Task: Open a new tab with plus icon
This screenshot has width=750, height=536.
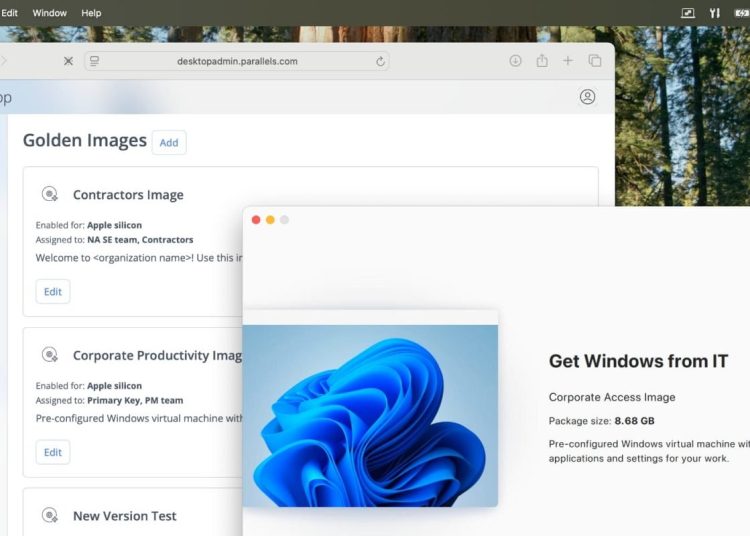Action: coord(568,61)
